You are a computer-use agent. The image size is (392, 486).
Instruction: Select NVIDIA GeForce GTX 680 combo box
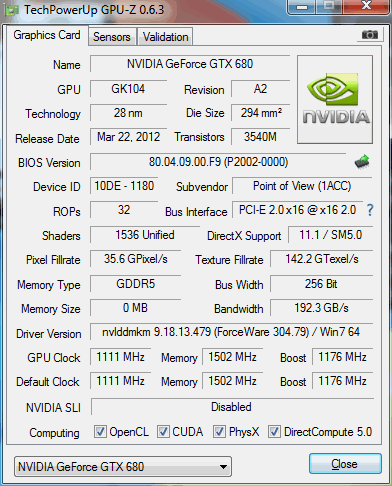click(123, 467)
